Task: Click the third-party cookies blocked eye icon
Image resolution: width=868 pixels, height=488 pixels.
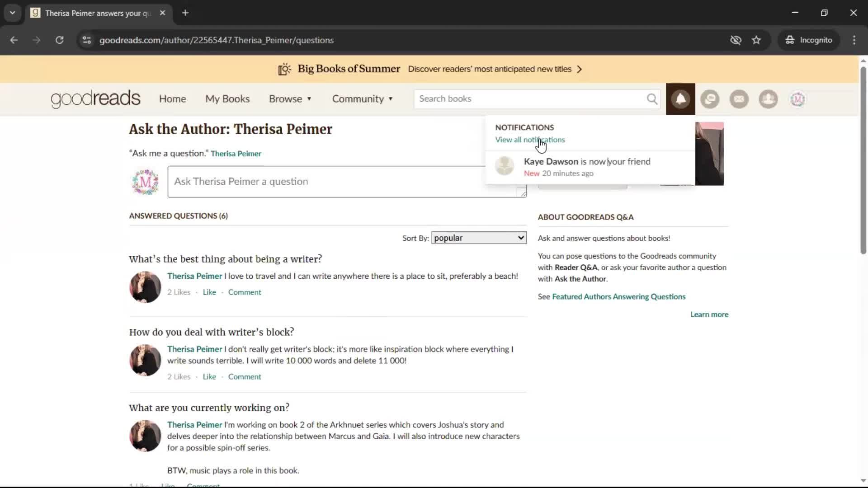Action: pyautogui.click(x=736, y=40)
